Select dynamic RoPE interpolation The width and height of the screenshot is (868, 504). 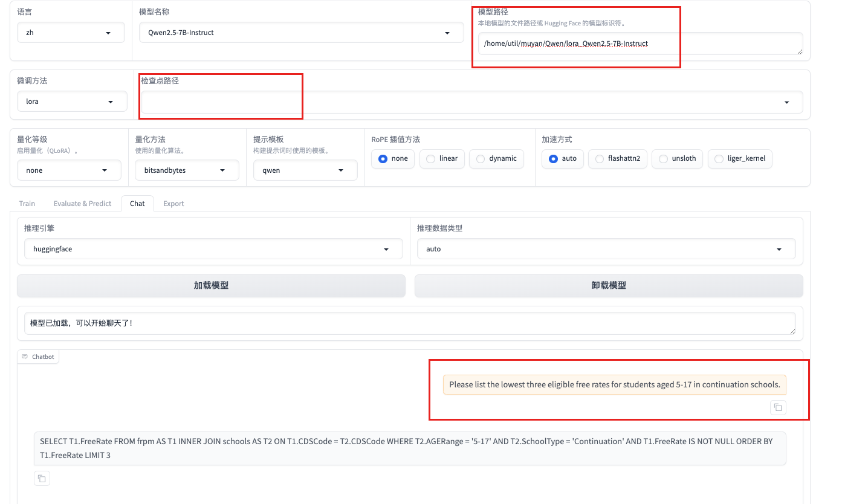click(x=496, y=159)
